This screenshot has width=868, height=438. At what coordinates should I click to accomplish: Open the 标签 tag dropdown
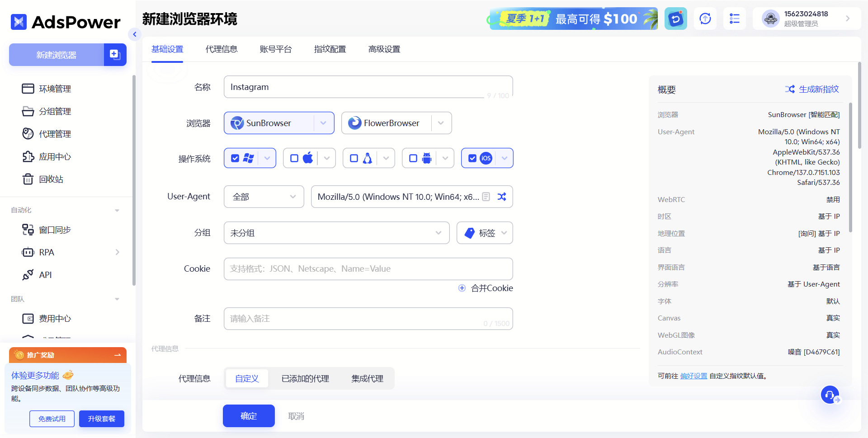(x=485, y=233)
